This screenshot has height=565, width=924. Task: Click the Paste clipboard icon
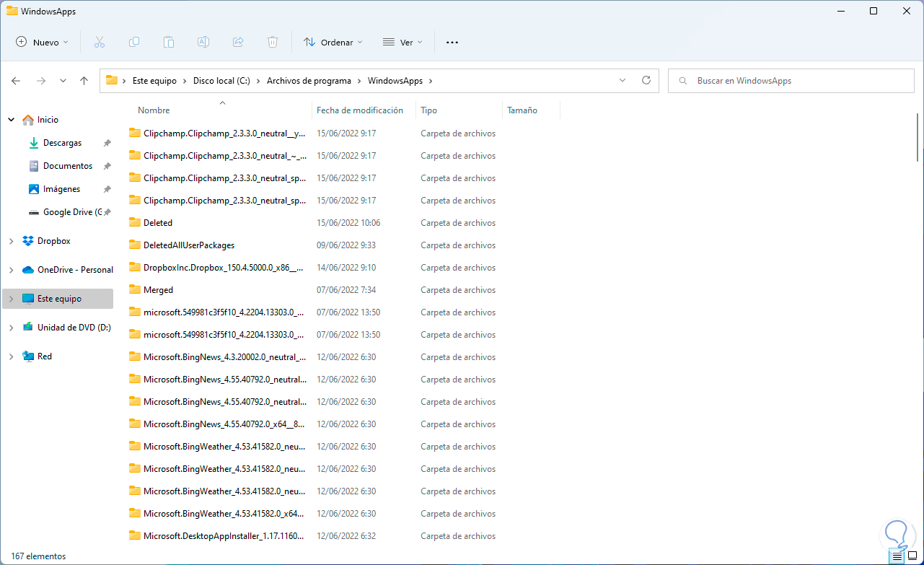pos(169,43)
